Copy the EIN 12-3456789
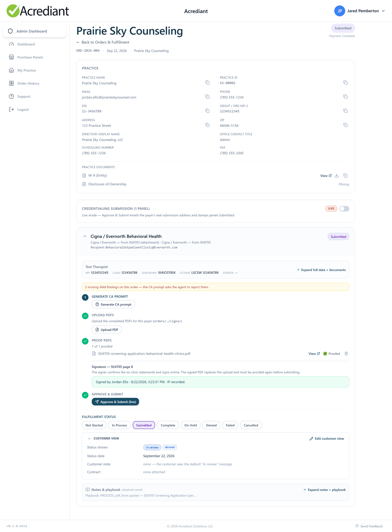 point(207,111)
